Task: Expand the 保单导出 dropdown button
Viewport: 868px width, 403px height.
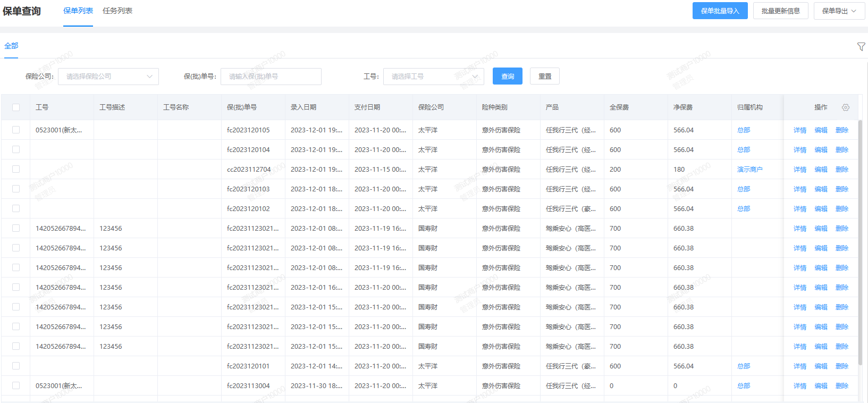Action: 839,11
